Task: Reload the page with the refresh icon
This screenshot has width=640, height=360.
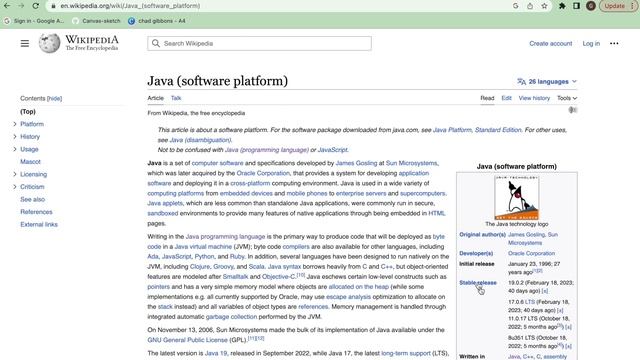Action: 36,6
